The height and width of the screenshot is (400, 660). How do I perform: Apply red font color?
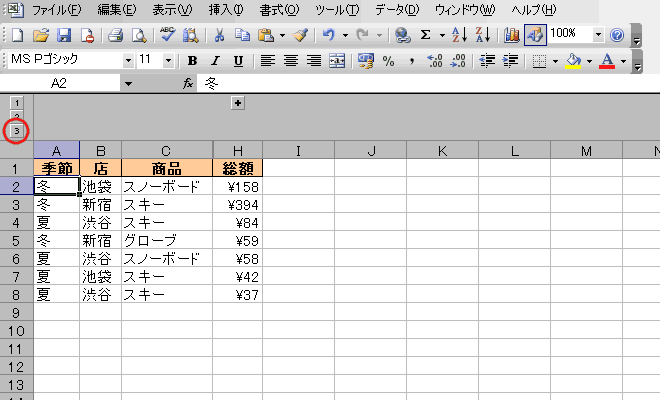[607, 61]
